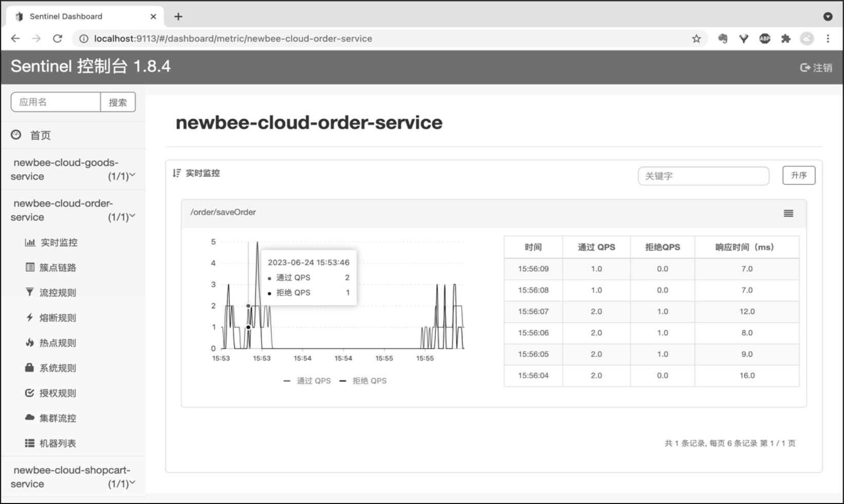Open the Evernote elephant extension icon

point(723,39)
